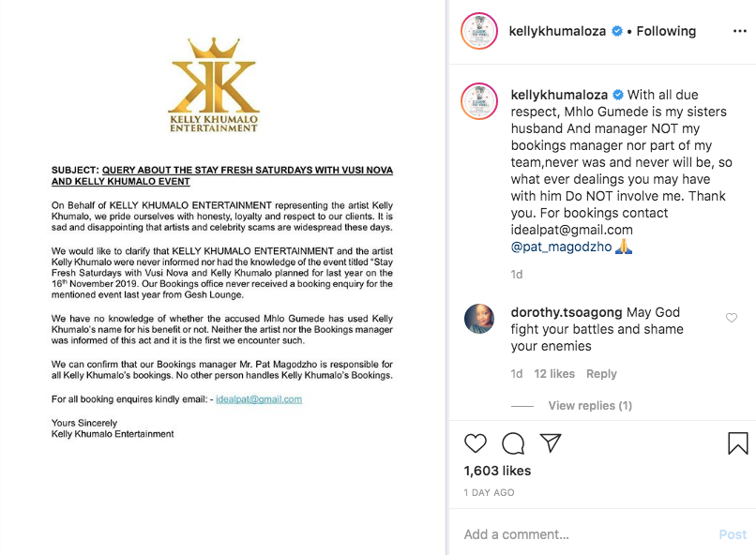Image resolution: width=756 pixels, height=555 pixels.
Task: Reply to dorothy.tsoagong's comment
Action: tap(601, 373)
